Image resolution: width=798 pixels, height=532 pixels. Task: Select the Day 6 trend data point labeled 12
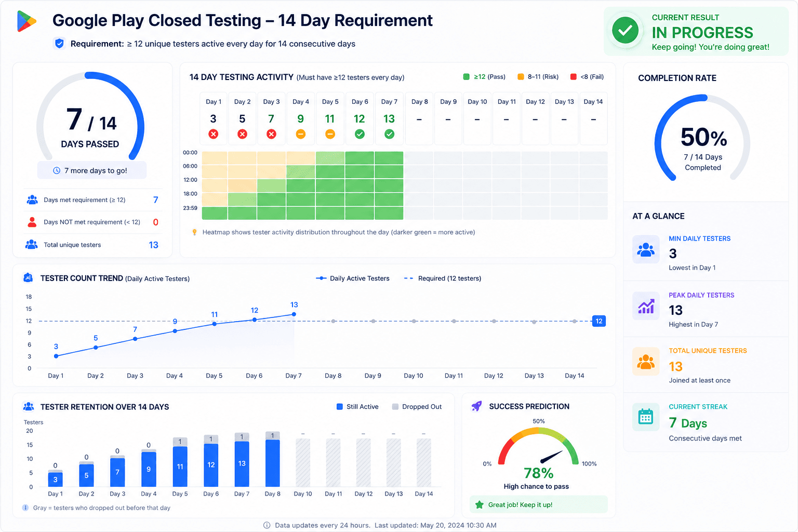click(x=254, y=320)
